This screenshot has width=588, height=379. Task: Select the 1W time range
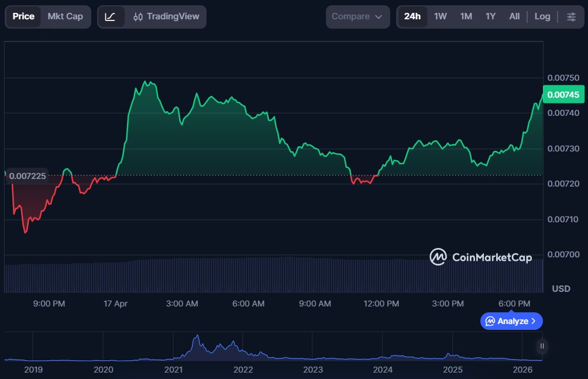click(x=440, y=17)
